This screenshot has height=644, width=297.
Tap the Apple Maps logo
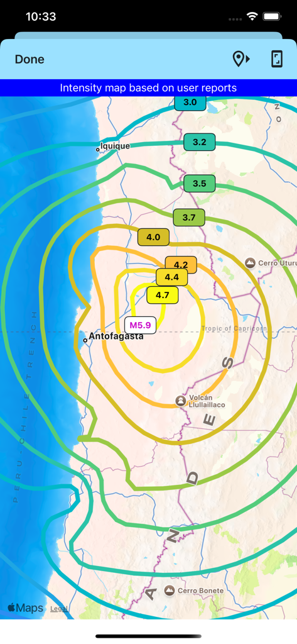[x=26, y=608]
